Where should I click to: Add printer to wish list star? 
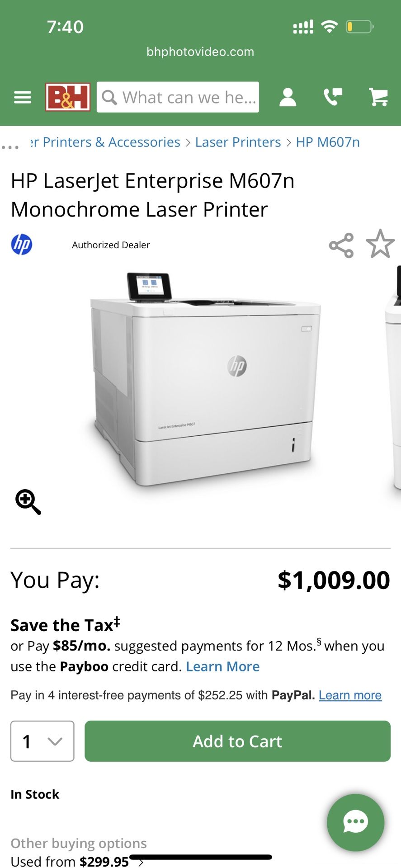380,244
